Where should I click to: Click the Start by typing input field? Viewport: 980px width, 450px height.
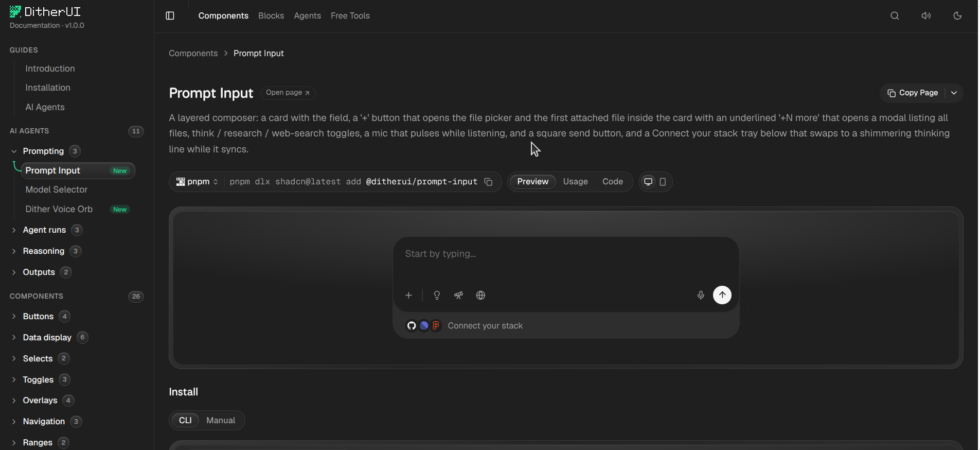point(566,254)
